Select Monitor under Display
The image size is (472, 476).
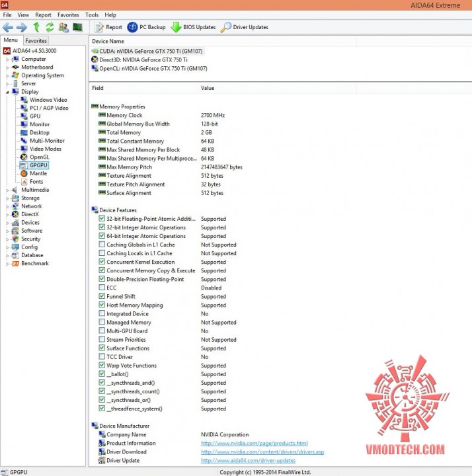click(35, 124)
